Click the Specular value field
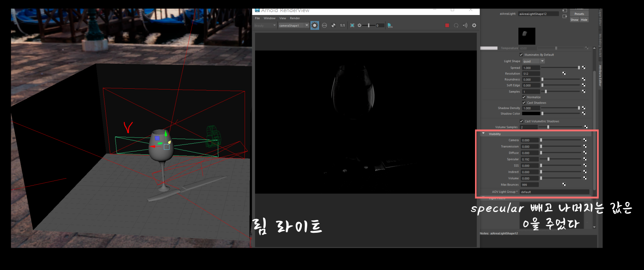The image size is (644, 270). tap(530, 159)
